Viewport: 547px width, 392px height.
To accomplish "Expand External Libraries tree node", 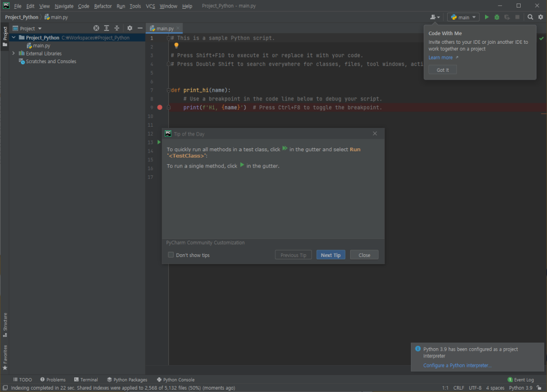I will 13,53.
